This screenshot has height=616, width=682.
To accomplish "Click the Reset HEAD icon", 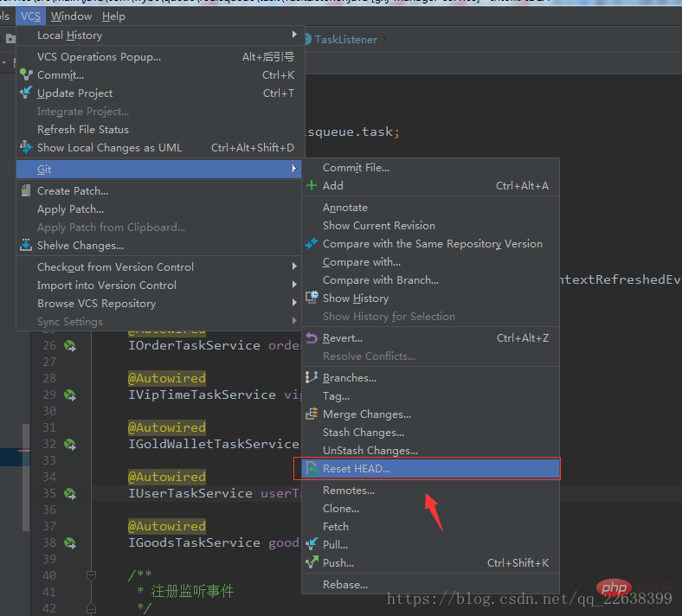I will tap(312, 468).
